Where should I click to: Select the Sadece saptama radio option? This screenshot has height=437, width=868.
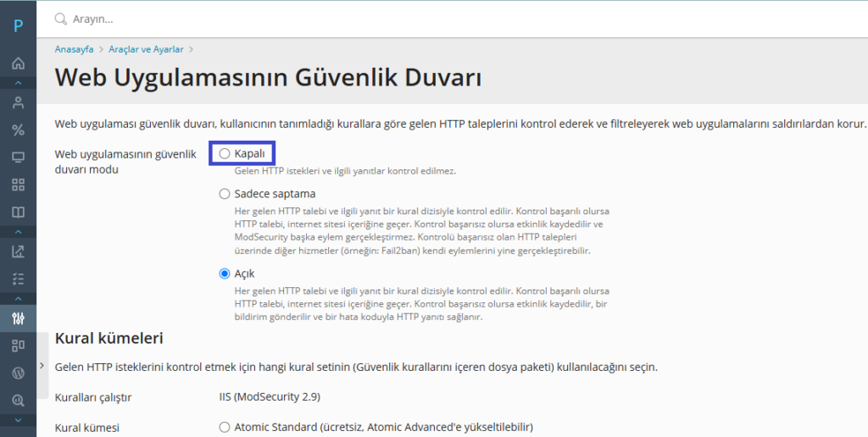225,194
